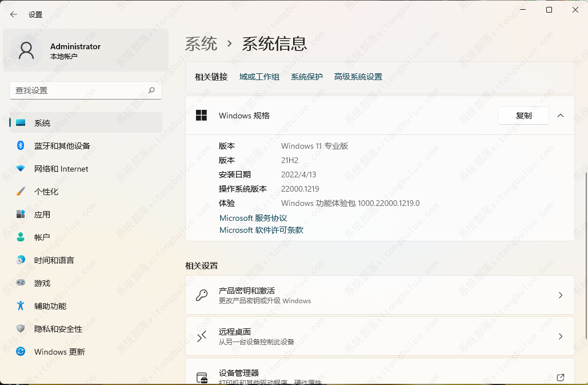Open Privacy and security (隐私和安全性)
Image resolution: width=588 pixels, height=385 pixels.
[x=58, y=329]
